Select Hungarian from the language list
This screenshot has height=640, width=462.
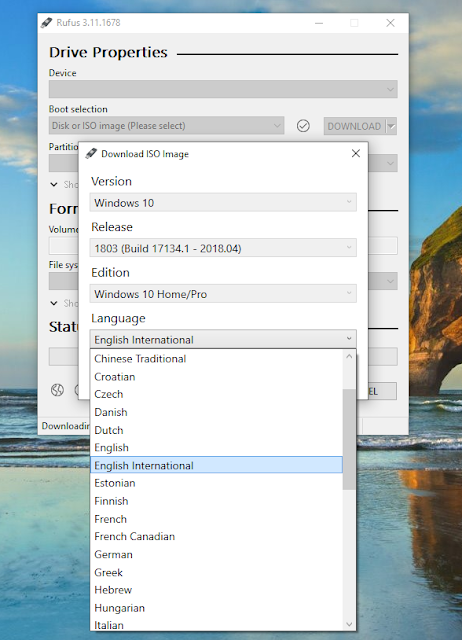(216, 608)
